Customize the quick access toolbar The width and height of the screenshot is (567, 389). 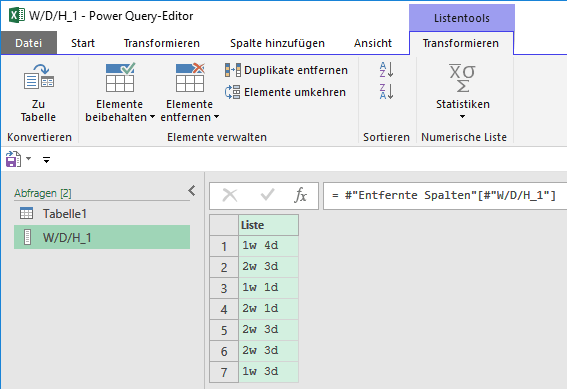[x=46, y=159]
